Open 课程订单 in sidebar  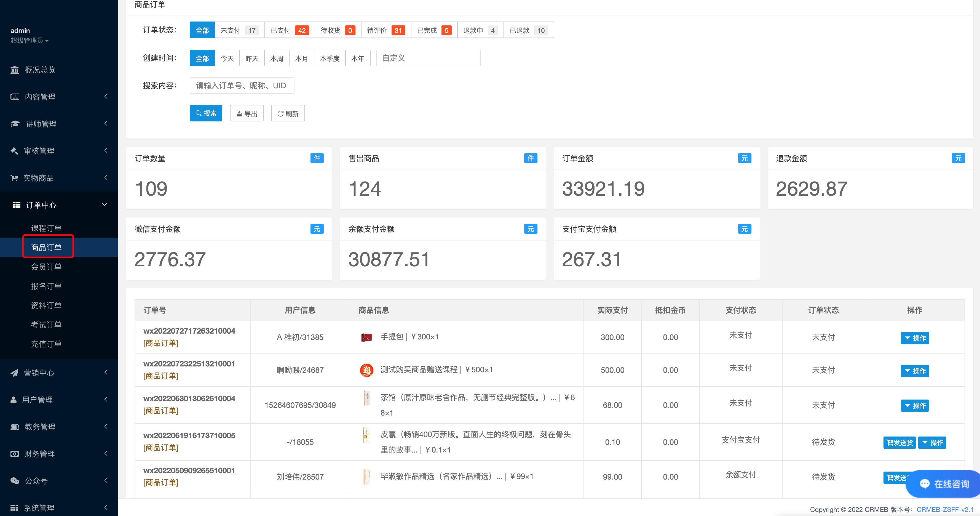(x=46, y=228)
